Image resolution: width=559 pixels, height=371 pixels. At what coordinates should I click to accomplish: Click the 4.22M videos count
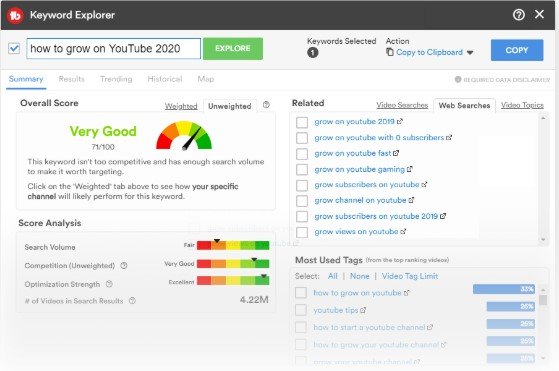point(254,300)
